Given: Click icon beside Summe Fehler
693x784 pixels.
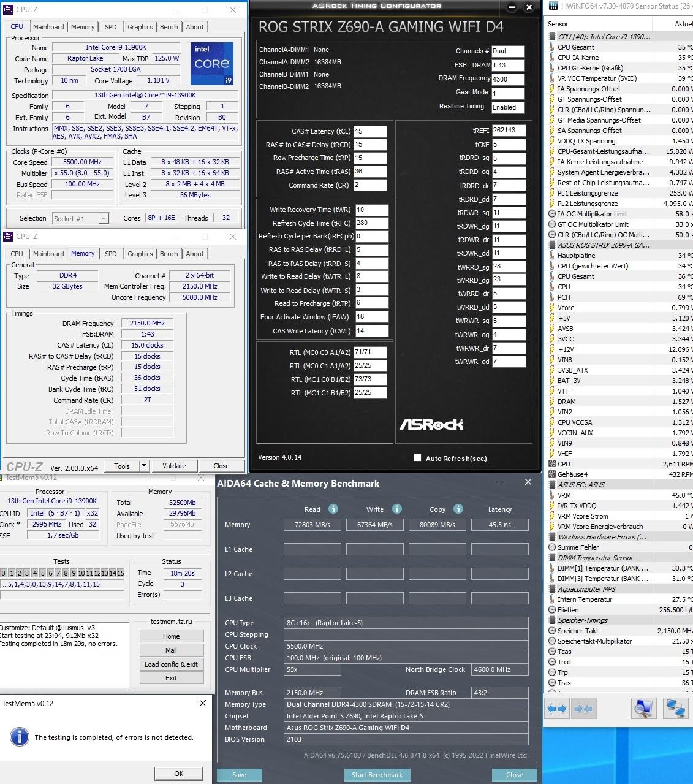Looking at the screenshot, I should [552, 547].
